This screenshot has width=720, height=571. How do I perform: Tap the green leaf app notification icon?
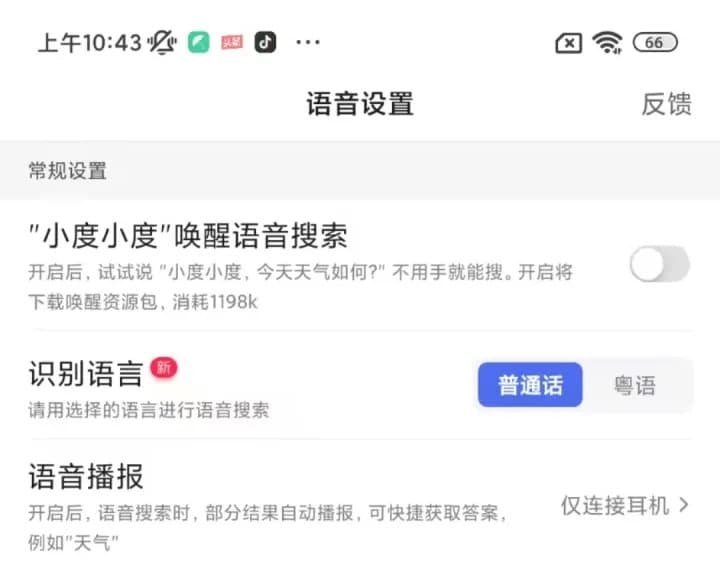198,42
